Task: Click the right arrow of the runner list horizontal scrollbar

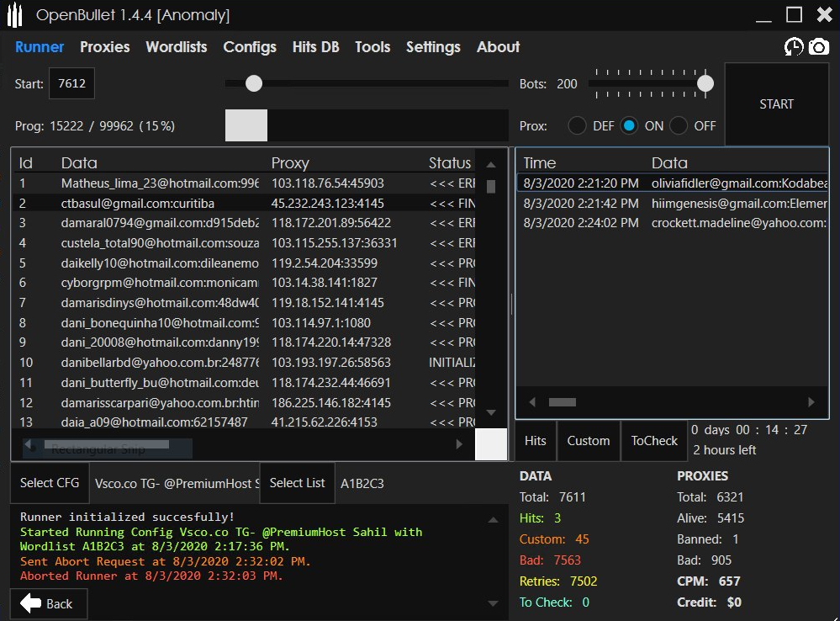Action: pos(459,444)
